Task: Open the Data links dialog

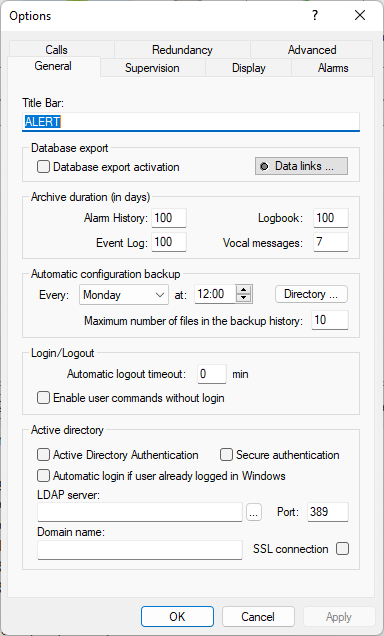Action: point(301,166)
